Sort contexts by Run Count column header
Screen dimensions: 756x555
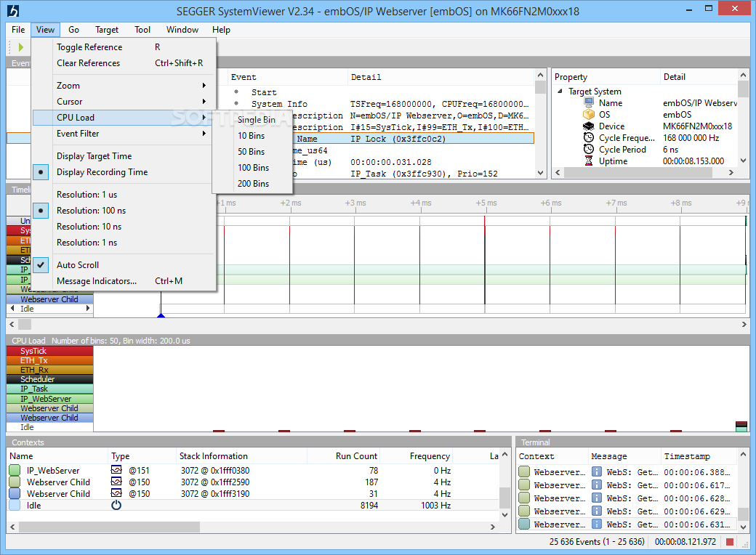(x=343, y=455)
